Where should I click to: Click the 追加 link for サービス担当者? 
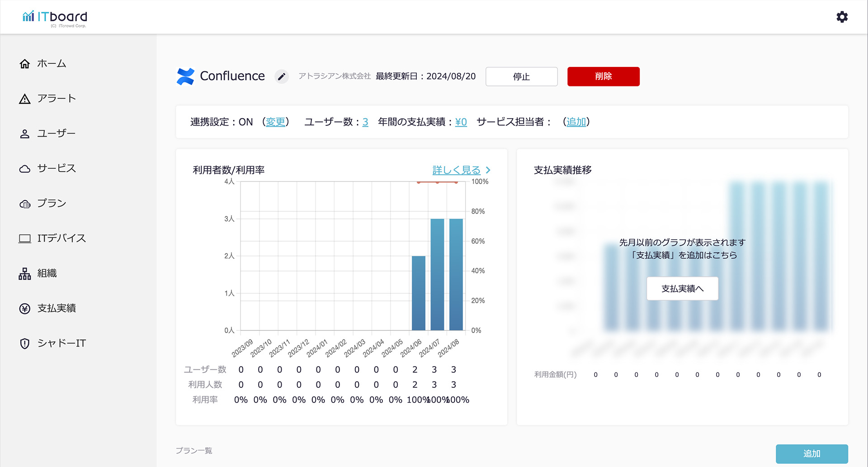pos(576,122)
